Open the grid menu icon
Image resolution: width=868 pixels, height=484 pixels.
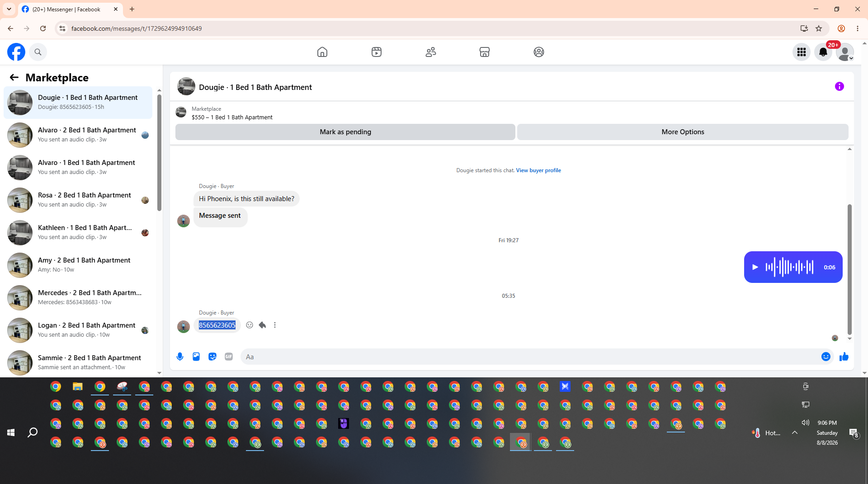click(802, 52)
